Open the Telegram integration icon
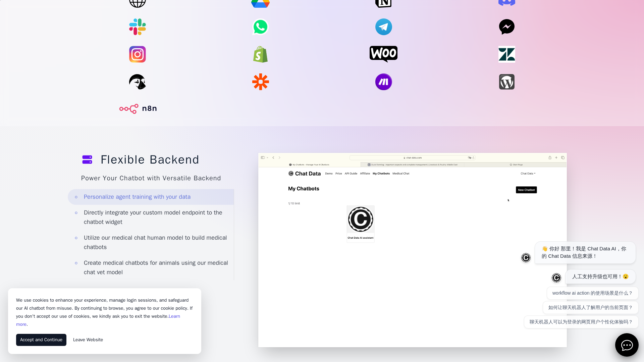The image size is (644, 362). pyautogui.click(x=383, y=27)
